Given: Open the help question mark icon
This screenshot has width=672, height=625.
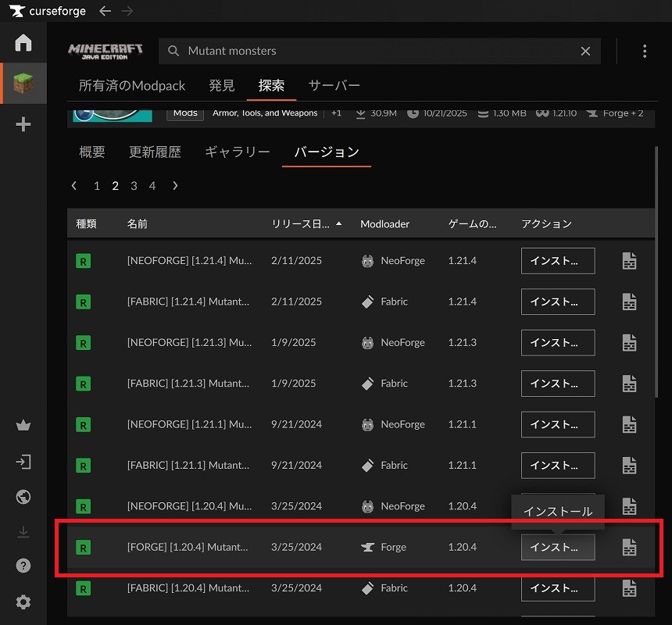Looking at the screenshot, I should tap(23, 566).
